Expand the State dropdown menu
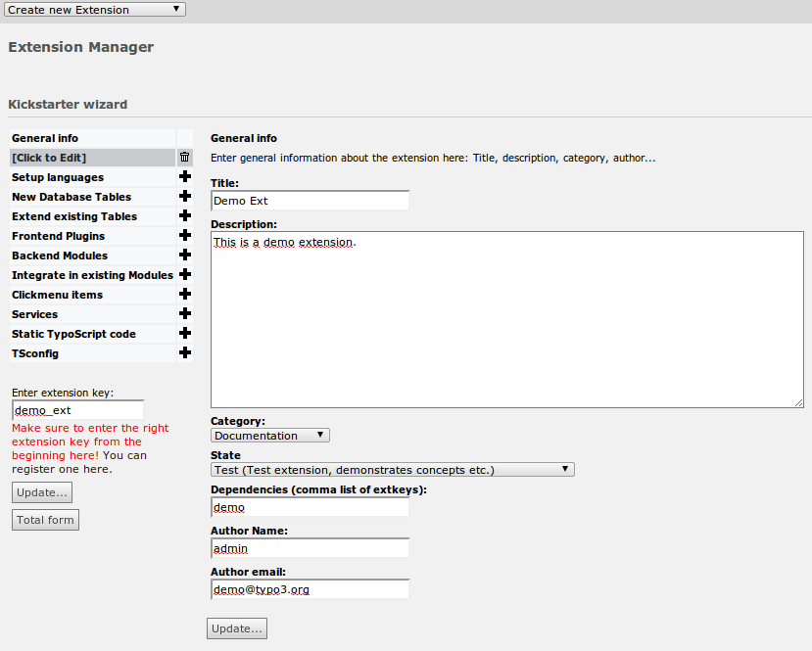Viewport: 812px width, 651px height. pos(392,470)
